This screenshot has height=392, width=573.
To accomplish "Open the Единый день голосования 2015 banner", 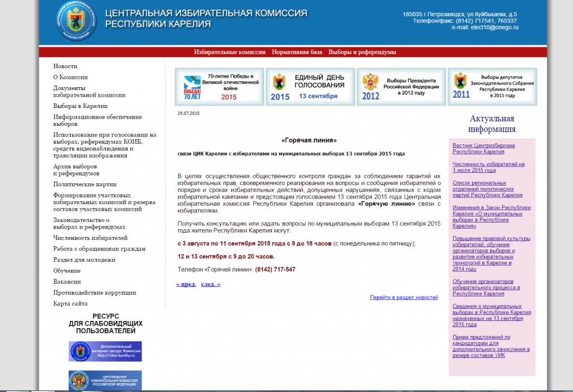I will (x=310, y=87).
